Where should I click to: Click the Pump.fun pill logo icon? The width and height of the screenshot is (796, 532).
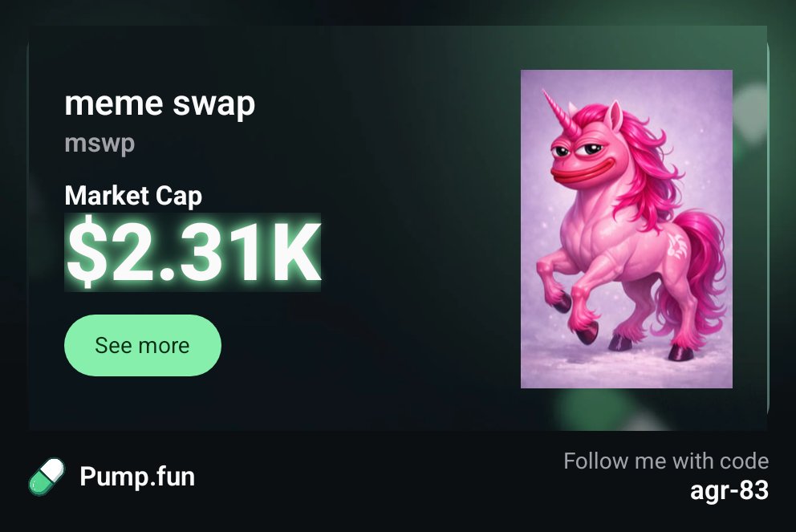coord(47,477)
